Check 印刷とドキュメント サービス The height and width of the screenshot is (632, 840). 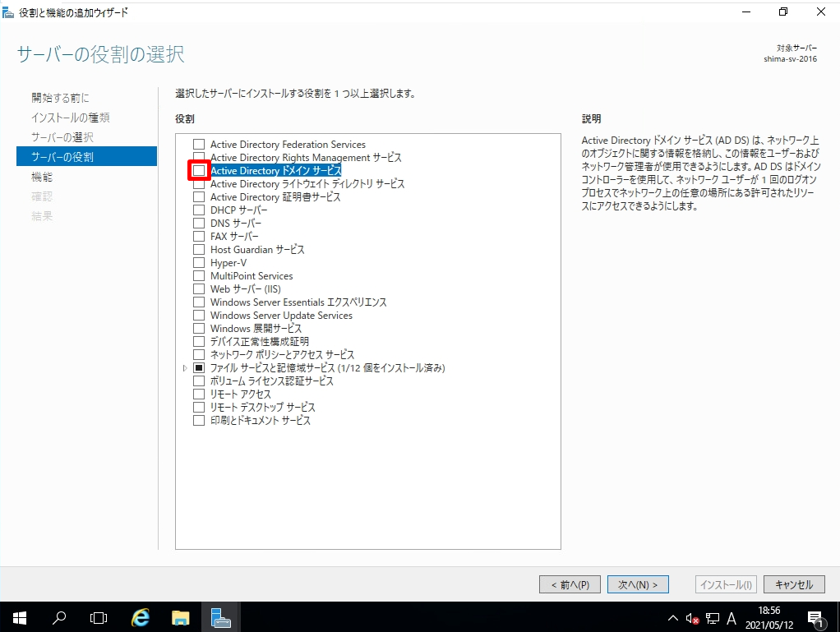(x=199, y=420)
